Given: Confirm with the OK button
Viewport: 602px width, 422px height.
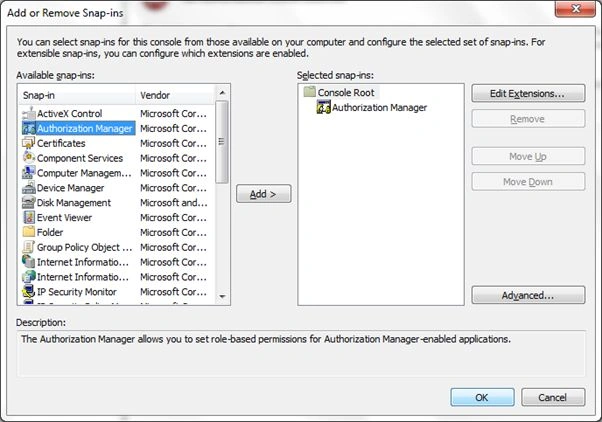Looking at the screenshot, I should tap(482, 397).
